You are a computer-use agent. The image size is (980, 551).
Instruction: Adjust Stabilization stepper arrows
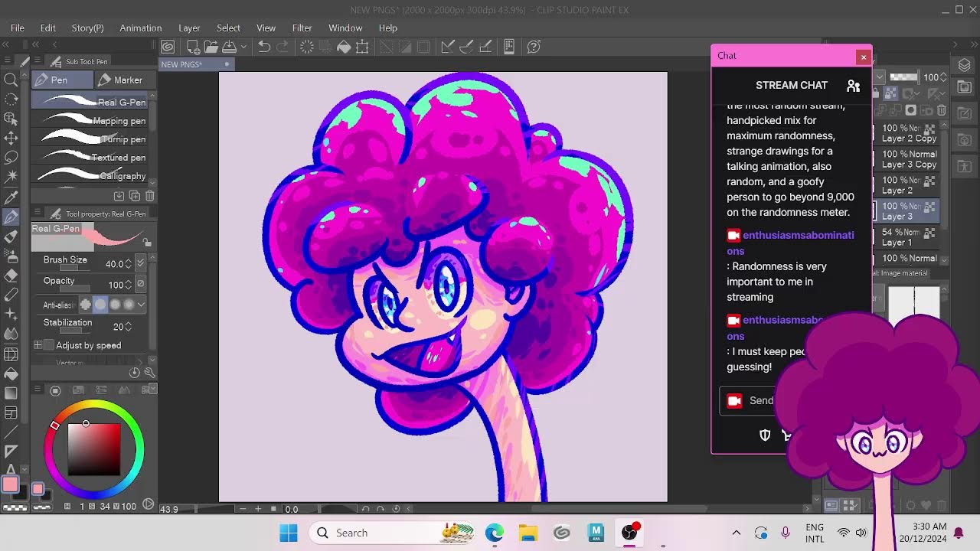(x=128, y=327)
